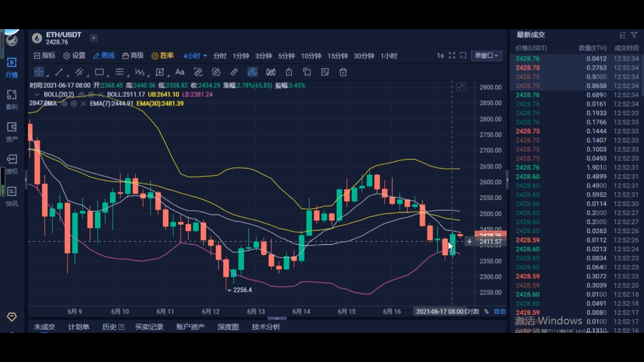Toggle the highlighted pen drawing mode

252,72
